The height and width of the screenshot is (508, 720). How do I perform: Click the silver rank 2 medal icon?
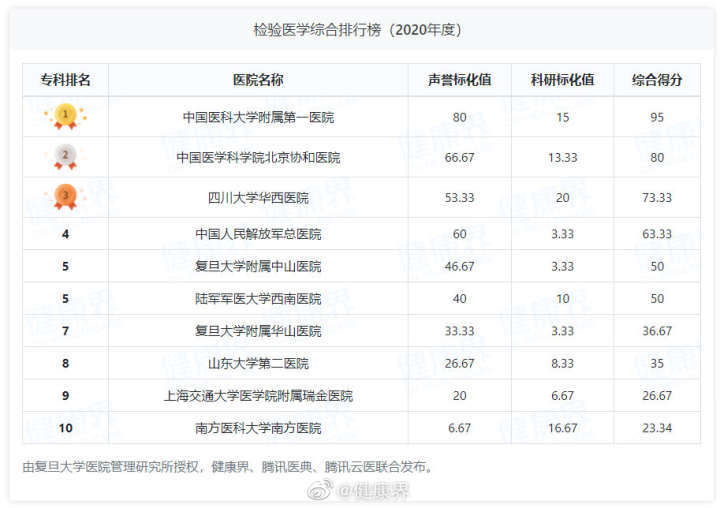[65, 157]
